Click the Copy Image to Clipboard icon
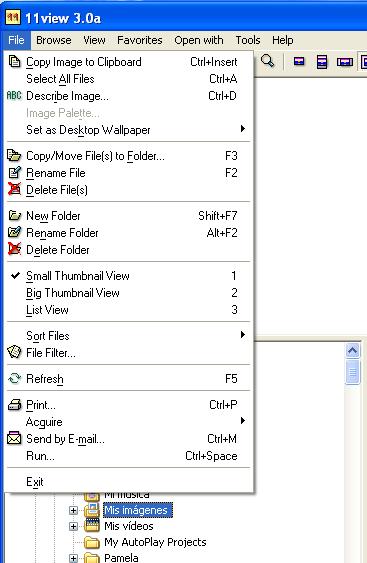This screenshot has height=563, width=367. click(14, 62)
